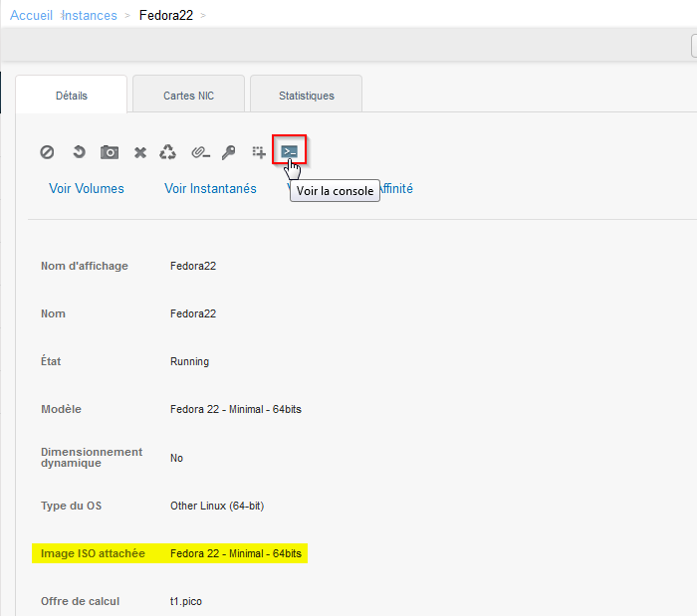Click the dashed square plus icon
Image resolution: width=697 pixels, height=616 pixels.
pos(259,152)
